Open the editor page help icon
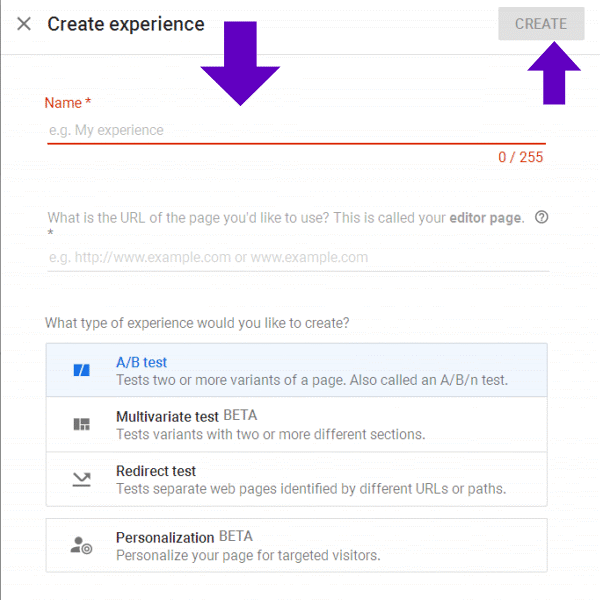This screenshot has width=600, height=600. pos(542,217)
